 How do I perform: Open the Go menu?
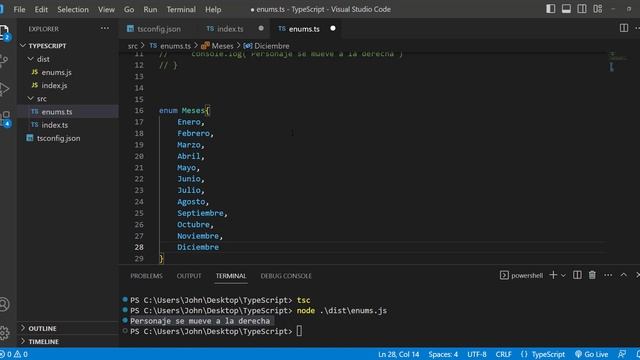coord(129,9)
